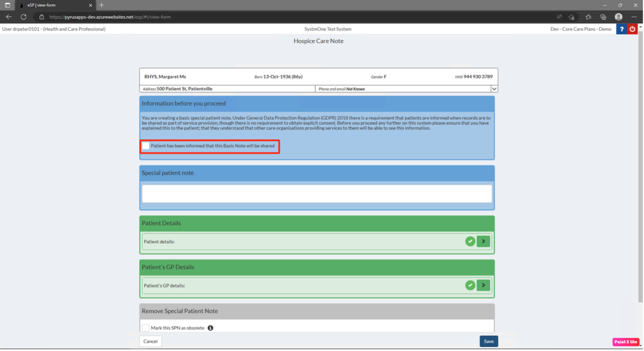Expand the patient banner dropdown arrow
Image resolution: width=644 pixels, height=351 pixels.
coord(494,89)
